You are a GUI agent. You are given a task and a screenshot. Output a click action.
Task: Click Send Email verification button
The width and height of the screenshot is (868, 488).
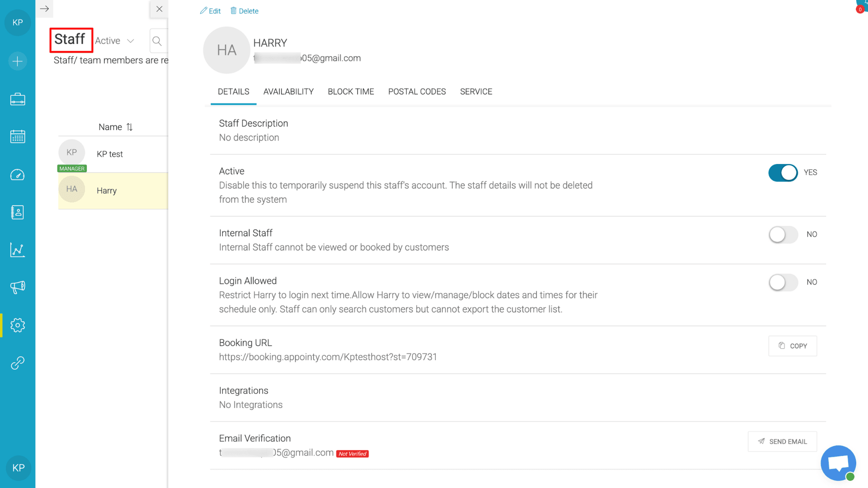tap(782, 441)
